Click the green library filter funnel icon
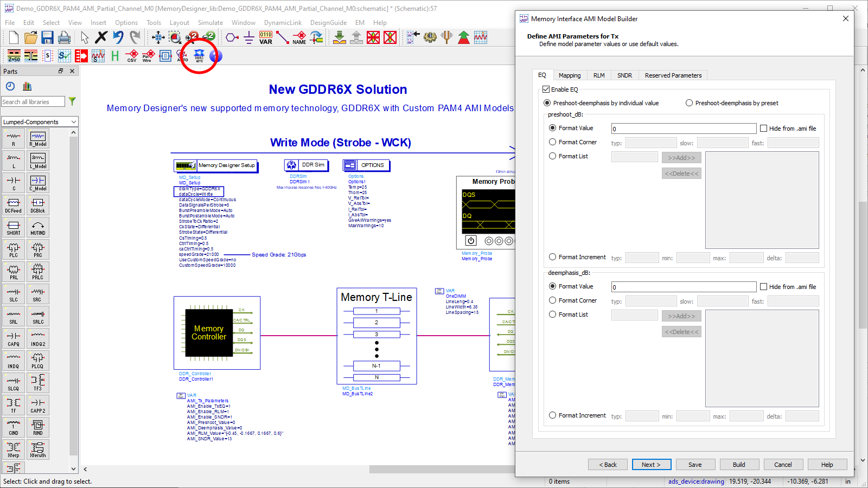868x488 pixels. 72,101
